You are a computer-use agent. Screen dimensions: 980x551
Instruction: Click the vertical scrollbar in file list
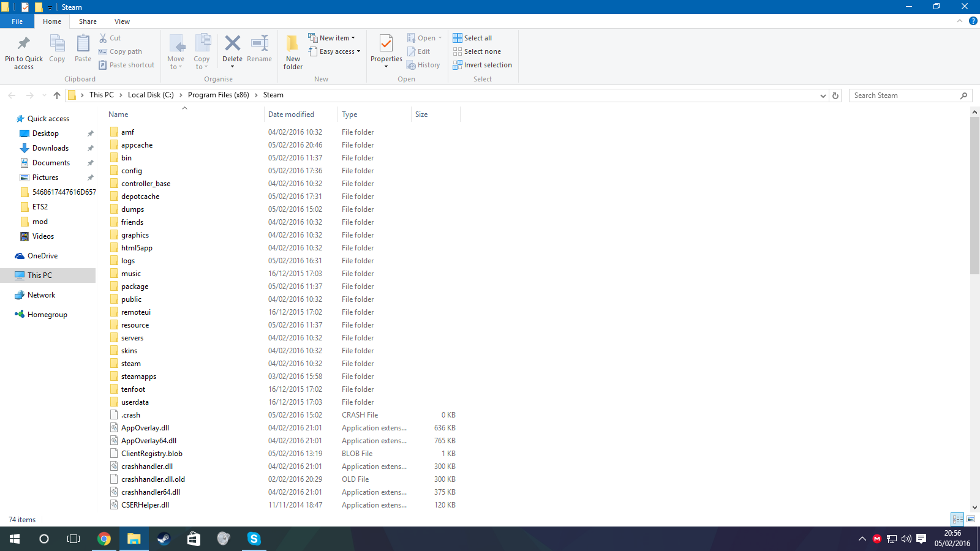pos(974,196)
